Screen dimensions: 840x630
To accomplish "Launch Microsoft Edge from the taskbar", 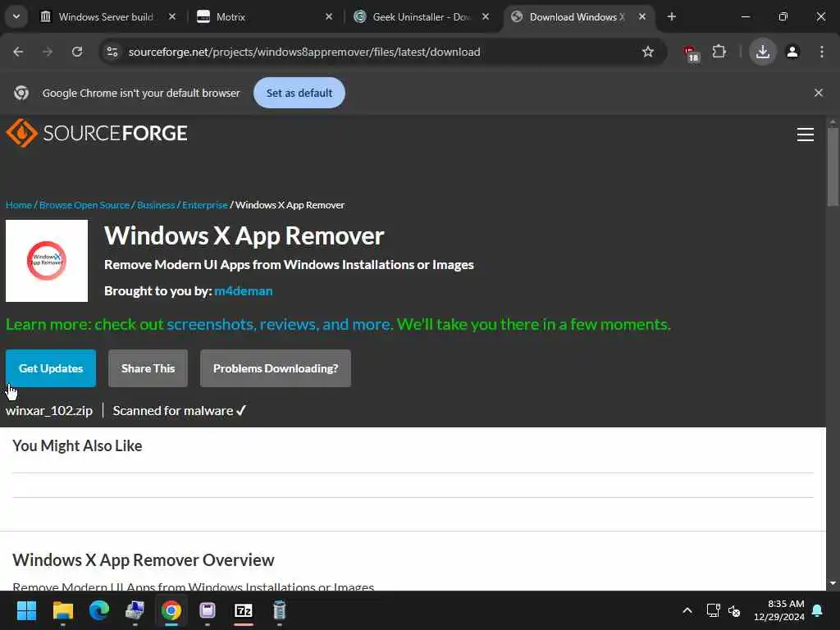I will 99,610.
